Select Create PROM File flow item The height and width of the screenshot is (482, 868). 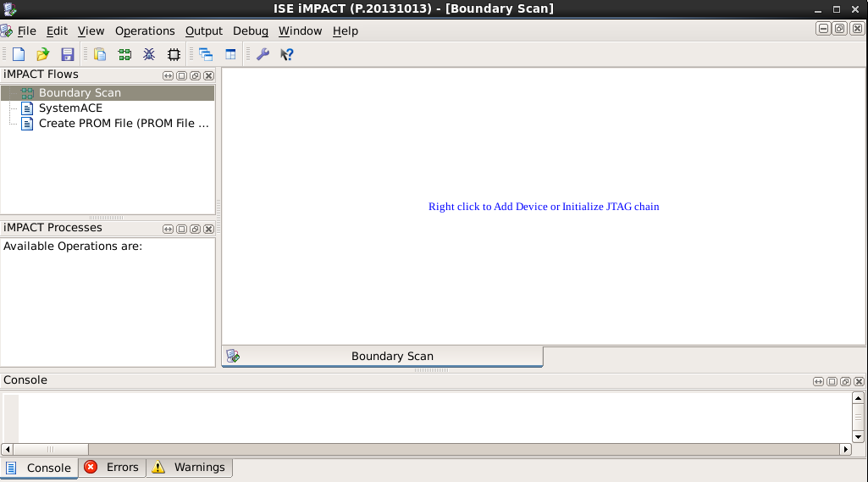pos(124,124)
